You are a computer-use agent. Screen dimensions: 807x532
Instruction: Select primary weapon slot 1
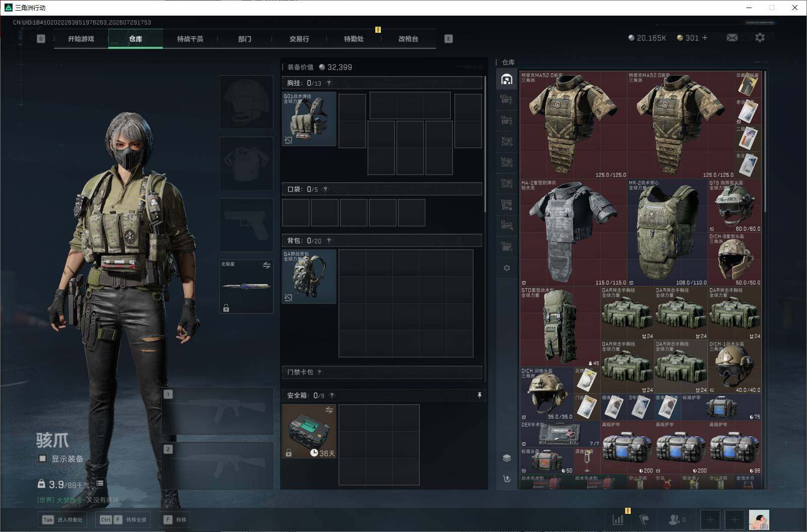[217, 411]
